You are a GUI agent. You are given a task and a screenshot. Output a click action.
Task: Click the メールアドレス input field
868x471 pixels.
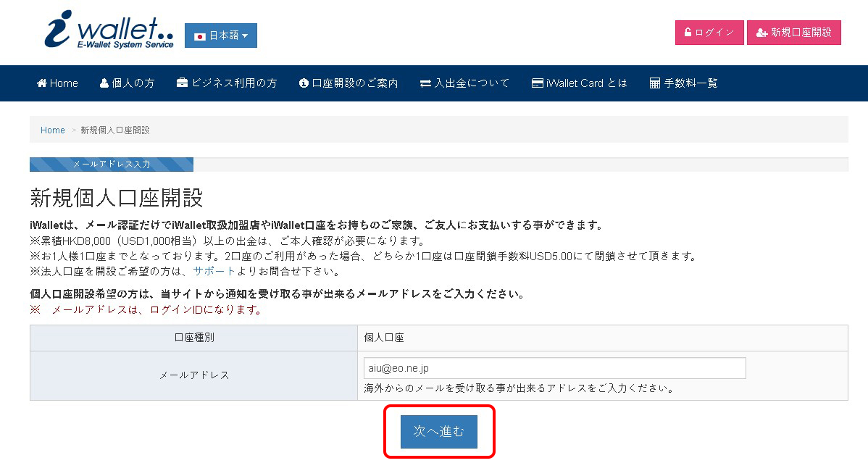(x=555, y=368)
